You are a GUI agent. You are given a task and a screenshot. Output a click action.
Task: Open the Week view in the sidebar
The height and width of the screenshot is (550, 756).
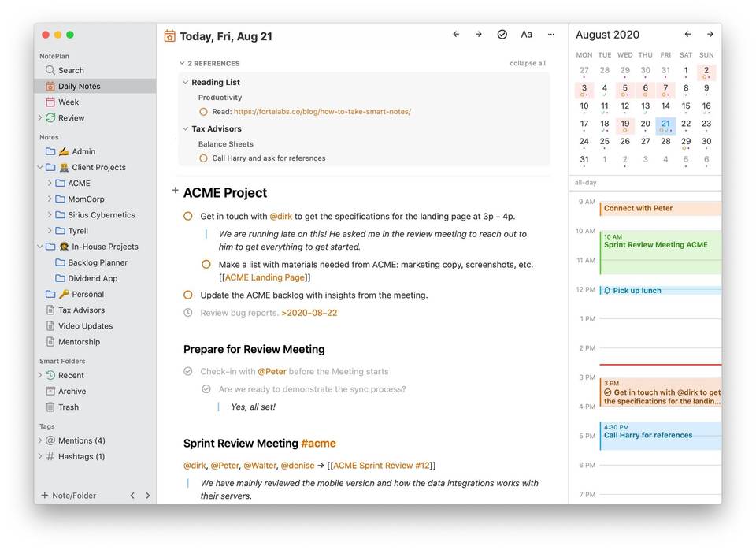click(68, 102)
